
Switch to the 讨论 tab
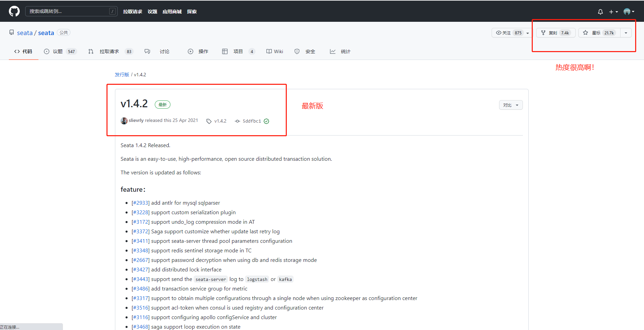[x=157, y=51]
